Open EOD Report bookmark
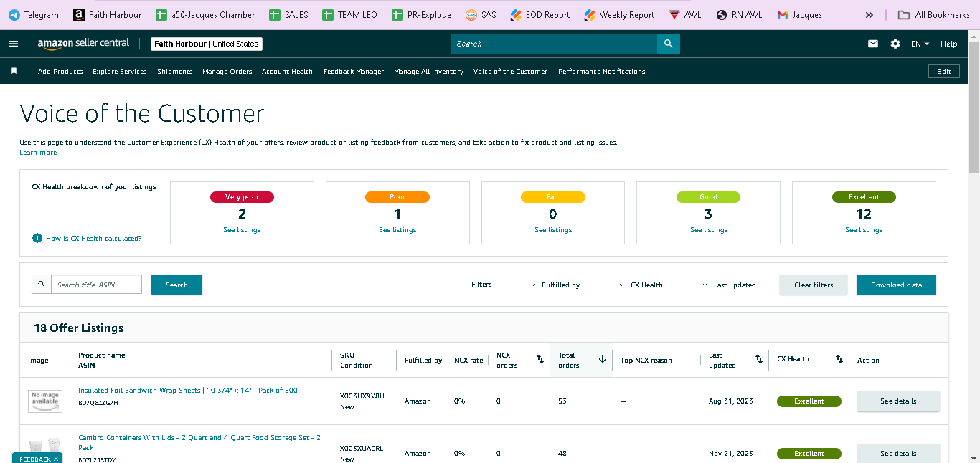Viewport: 980px width, 463px height. [x=540, y=14]
